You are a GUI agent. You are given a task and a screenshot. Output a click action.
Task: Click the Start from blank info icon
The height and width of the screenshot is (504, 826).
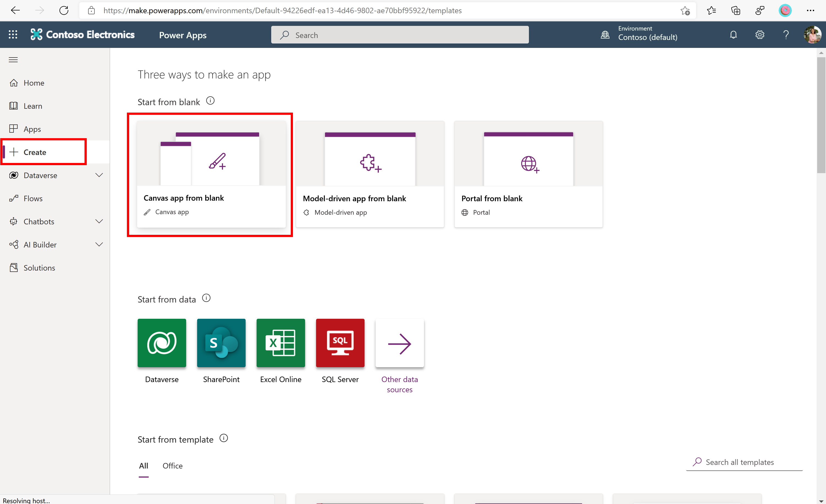point(210,100)
